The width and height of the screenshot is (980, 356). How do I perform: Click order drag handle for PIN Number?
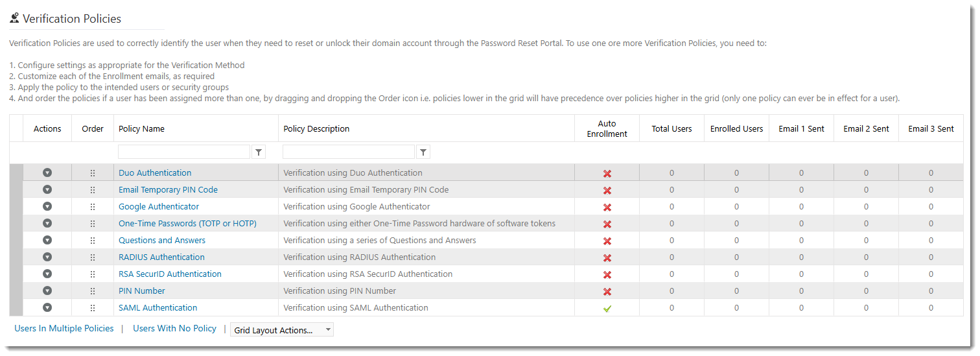[93, 291]
